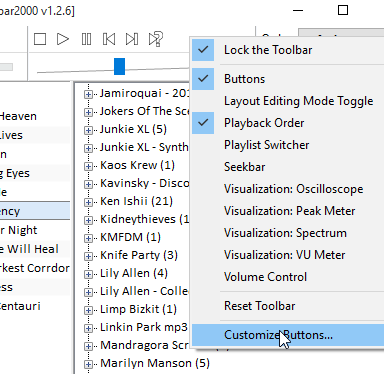
Task: Select the Ken Ishii (21) label
Action: (x=136, y=201)
